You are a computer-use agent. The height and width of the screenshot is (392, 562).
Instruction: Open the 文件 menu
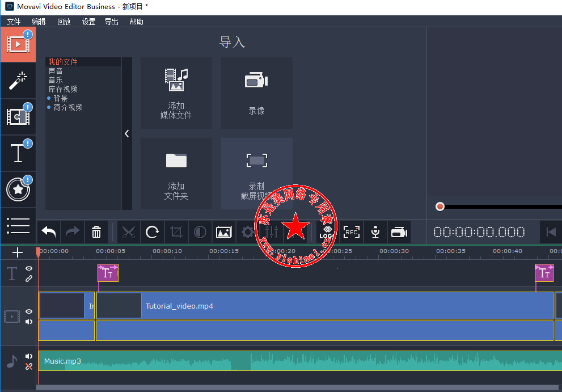pyautogui.click(x=14, y=22)
